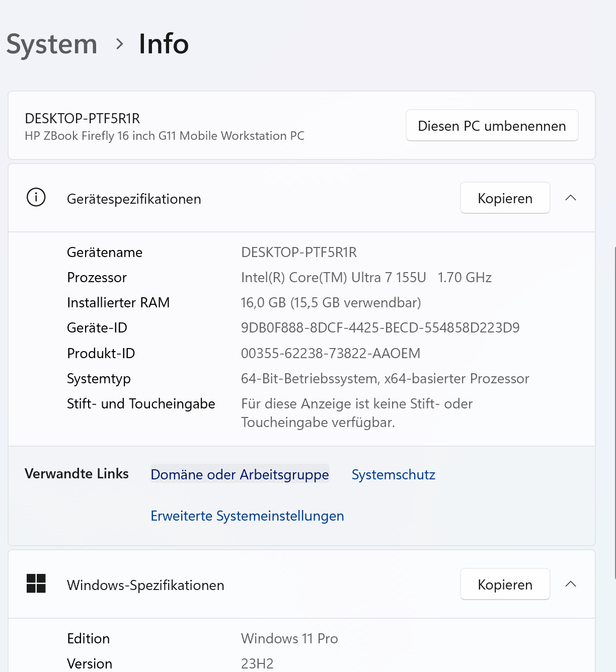
Task: Open Domäne oder Arbeitsgruppe link
Action: [240, 474]
